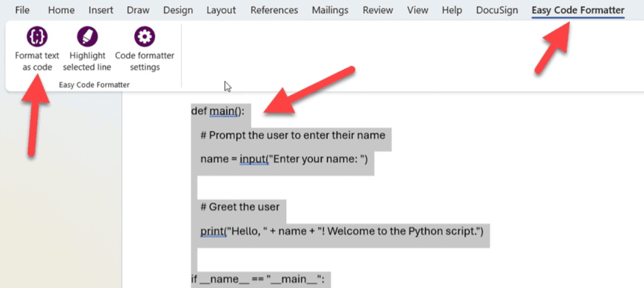Switch to the Insert ribbon tab
This screenshot has height=288, width=644.
101,10
